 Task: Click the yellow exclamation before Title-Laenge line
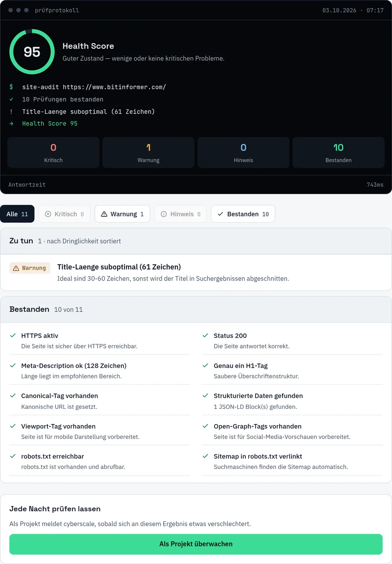(11, 111)
